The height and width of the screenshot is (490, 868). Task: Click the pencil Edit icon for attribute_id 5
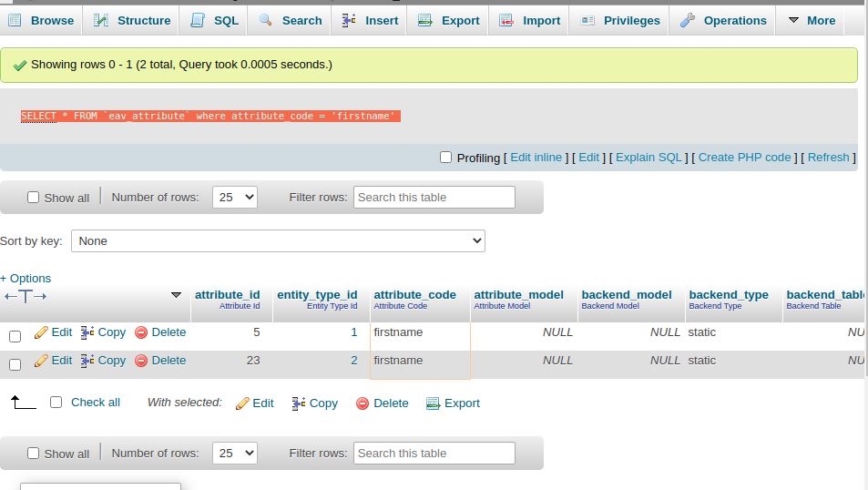tap(41, 333)
